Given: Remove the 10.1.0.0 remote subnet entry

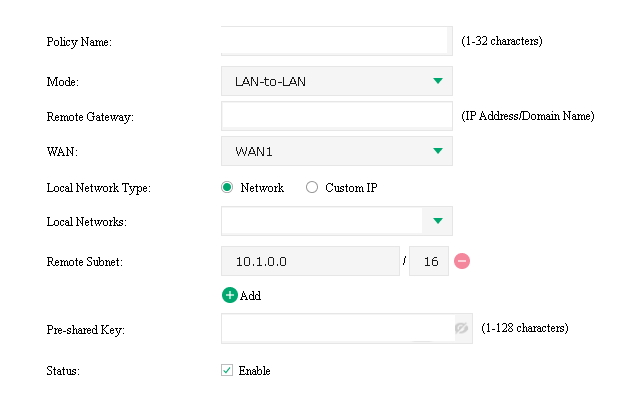Looking at the screenshot, I should [x=462, y=261].
